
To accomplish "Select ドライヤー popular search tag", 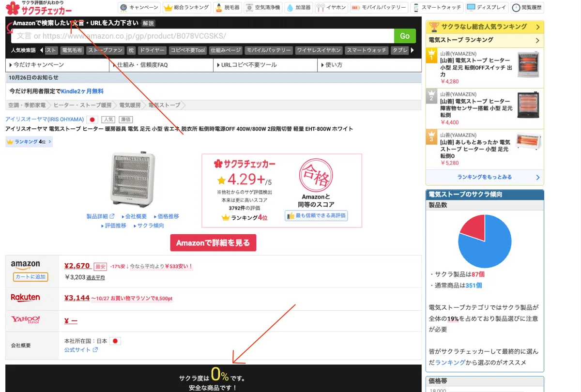I will pyautogui.click(x=152, y=50).
